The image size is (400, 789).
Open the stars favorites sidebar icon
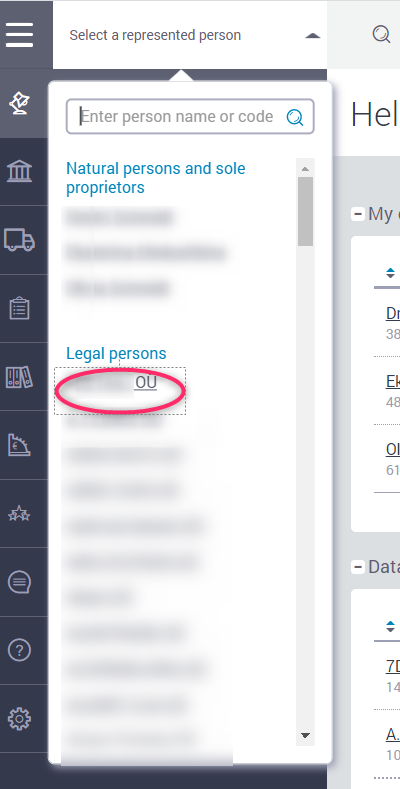click(x=20, y=514)
